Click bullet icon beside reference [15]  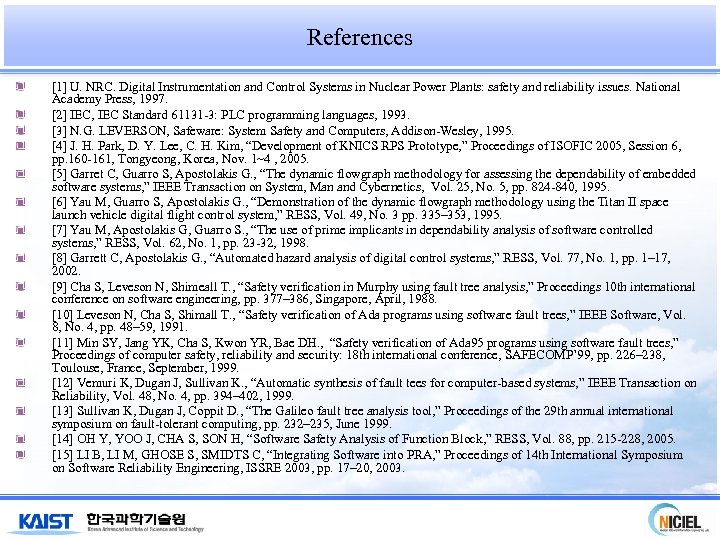pos(20,455)
